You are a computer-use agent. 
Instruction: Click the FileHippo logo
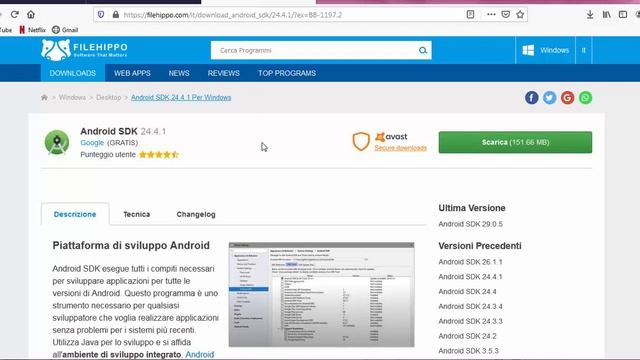click(84, 50)
